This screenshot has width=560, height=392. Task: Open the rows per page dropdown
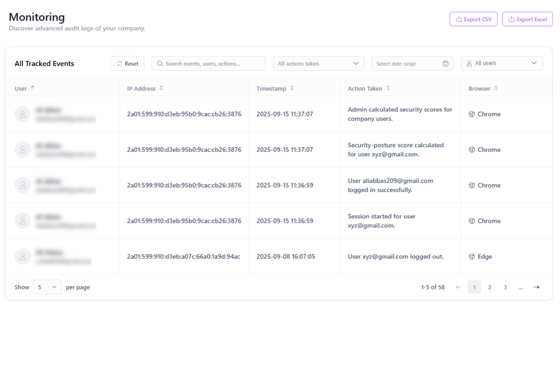tap(47, 287)
